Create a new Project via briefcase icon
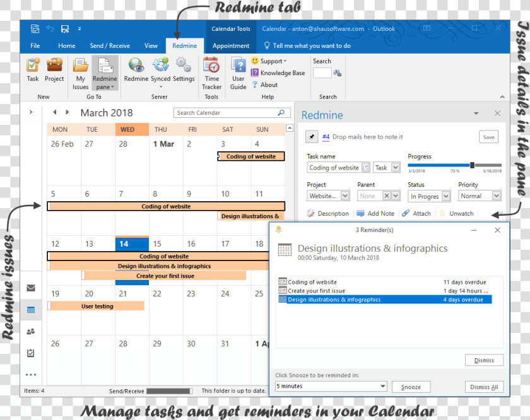The width and height of the screenshot is (530, 420). [x=54, y=65]
